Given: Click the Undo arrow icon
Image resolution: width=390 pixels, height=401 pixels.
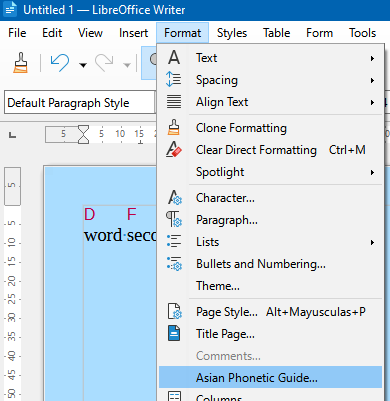Looking at the screenshot, I should tap(60, 63).
